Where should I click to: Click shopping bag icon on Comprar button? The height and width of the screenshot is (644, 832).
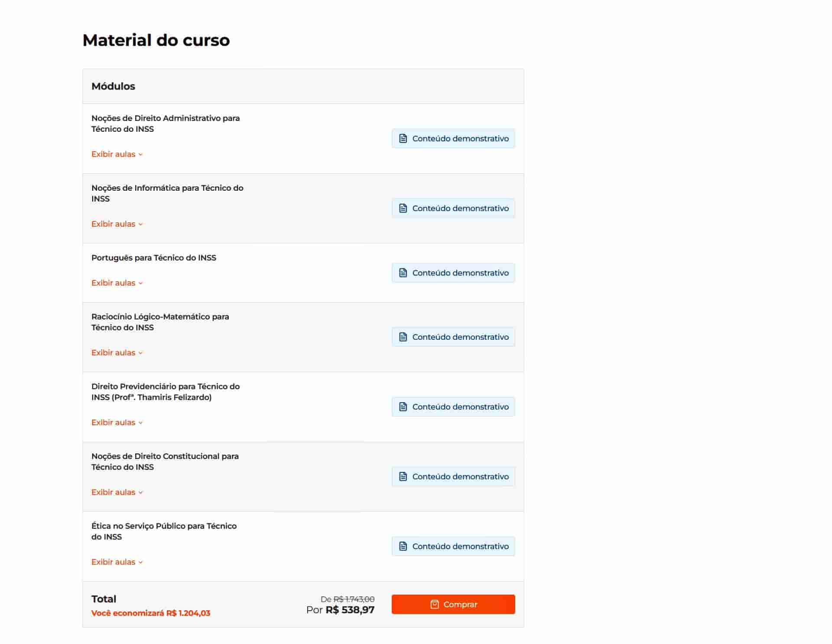pyautogui.click(x=434, y=605)
